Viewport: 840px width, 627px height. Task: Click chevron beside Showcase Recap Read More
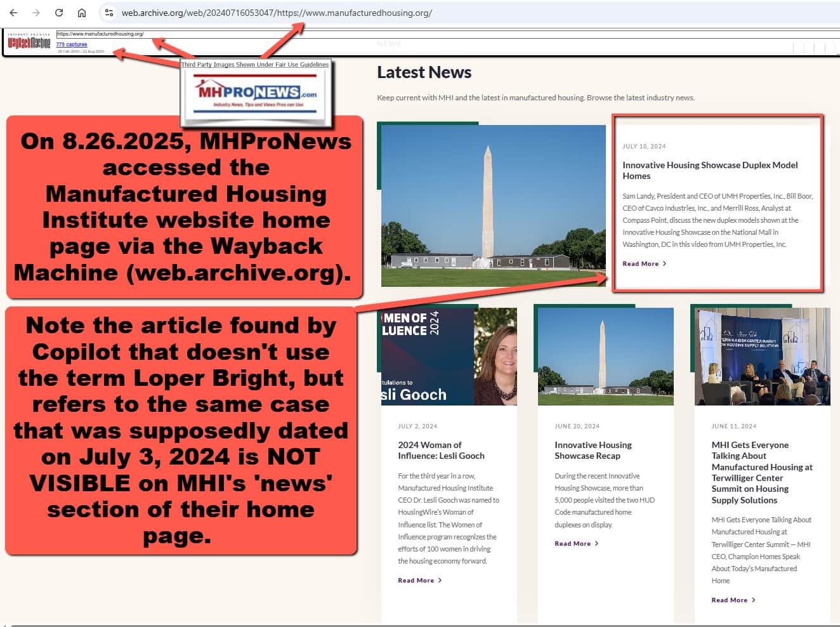[596, 543]
